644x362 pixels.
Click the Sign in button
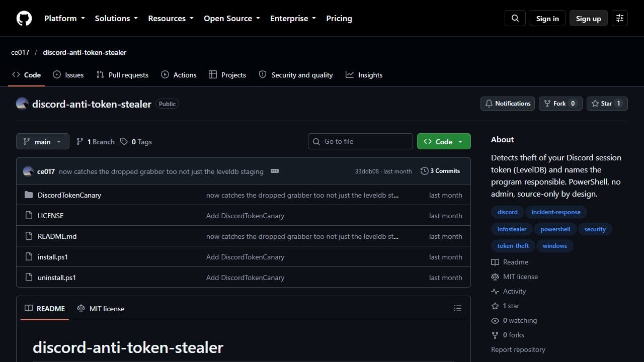point(547,18)
